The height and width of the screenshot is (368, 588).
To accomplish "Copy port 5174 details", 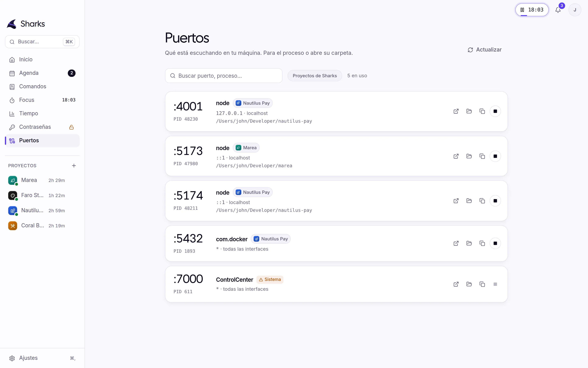I will click(x=482, y=201).
